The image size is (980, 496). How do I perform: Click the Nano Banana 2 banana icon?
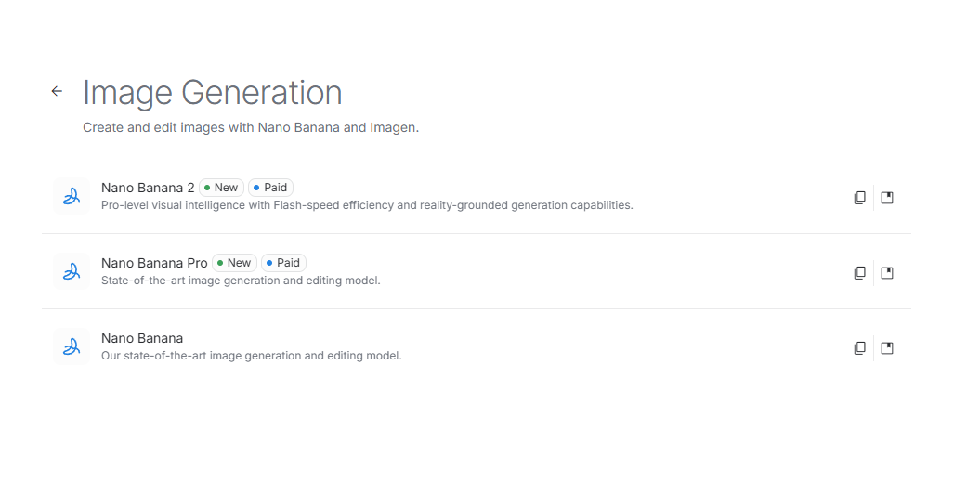(72, 196)
